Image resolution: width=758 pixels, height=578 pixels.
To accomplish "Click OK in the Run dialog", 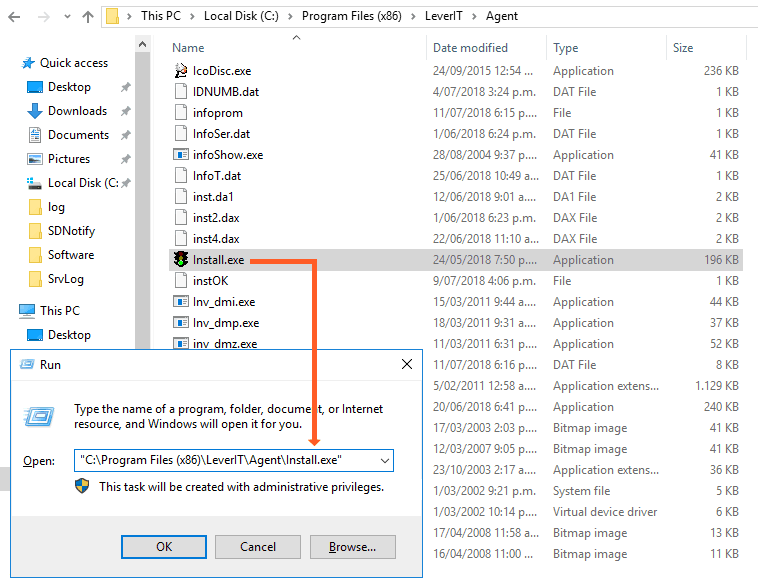I will tap(164, 547).
